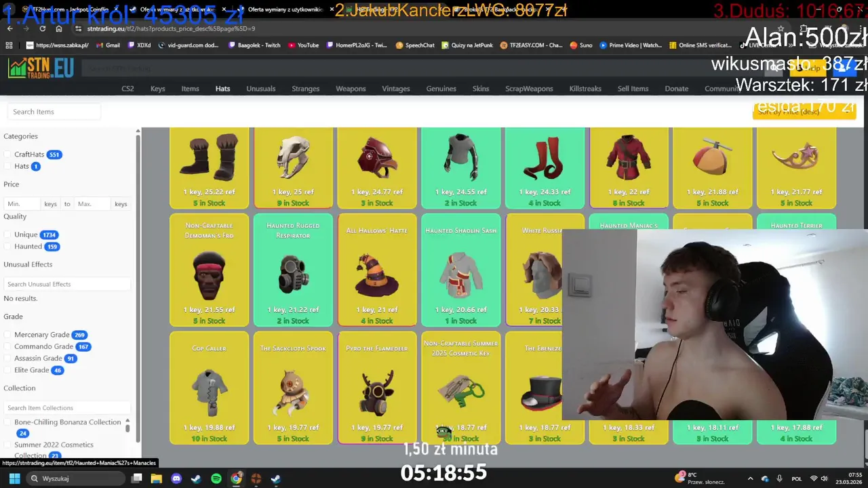Open the Pyro the Flamedeer item card
The width and height of the screenshot is (868, 488).
[377, 388]
